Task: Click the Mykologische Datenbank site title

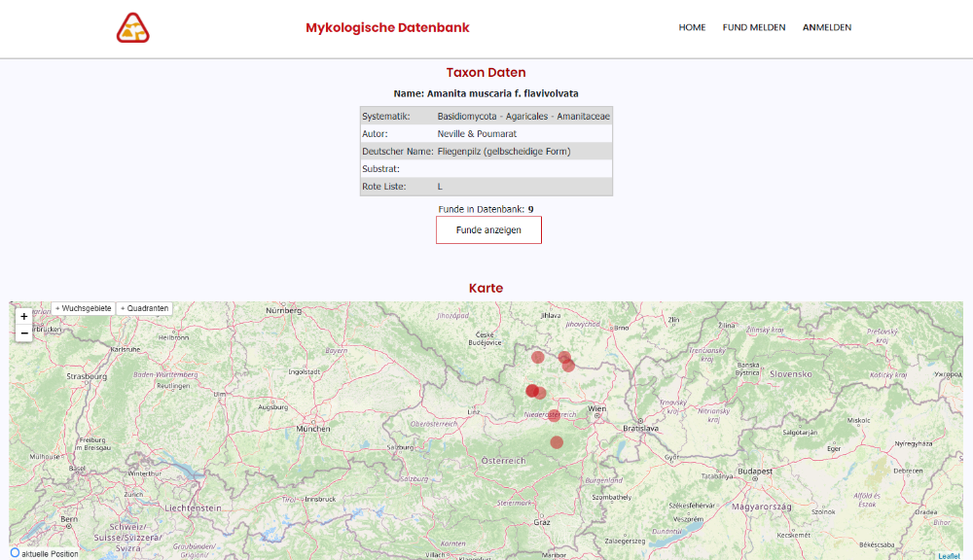Action: click(x=387, y=27)
